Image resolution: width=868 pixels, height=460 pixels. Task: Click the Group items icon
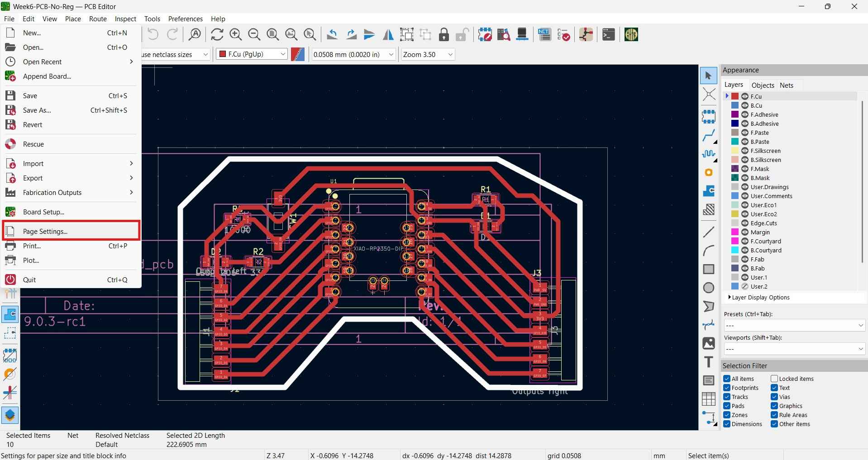click(407, 34)
